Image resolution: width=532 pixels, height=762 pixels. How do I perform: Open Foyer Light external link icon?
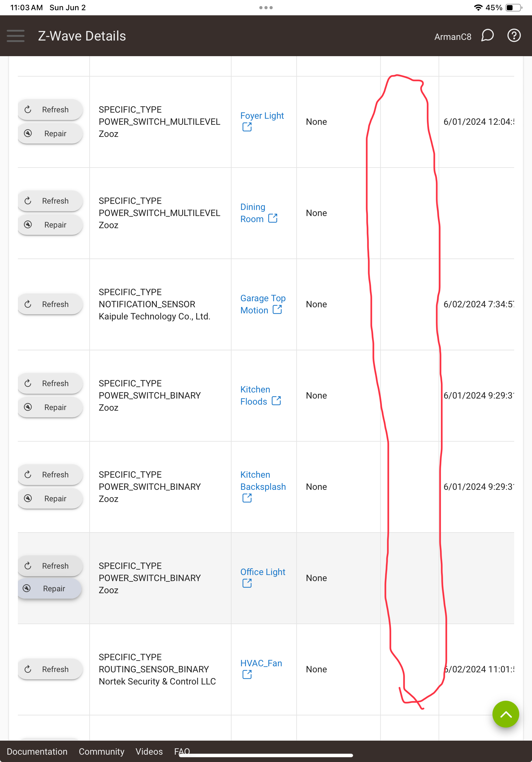point(247,127)
